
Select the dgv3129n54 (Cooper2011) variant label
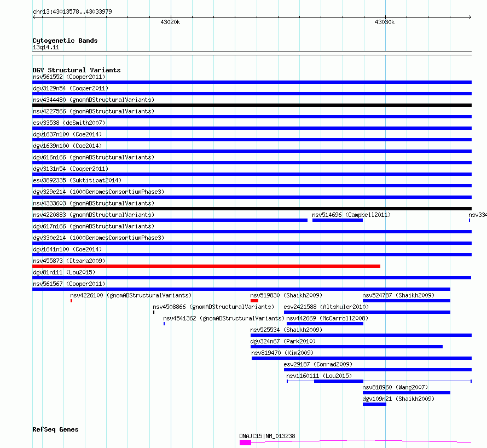coord(71,88)
